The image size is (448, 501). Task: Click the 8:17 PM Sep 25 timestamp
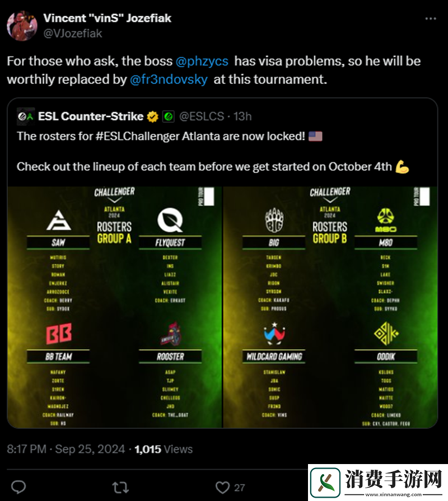pos(65,449)
